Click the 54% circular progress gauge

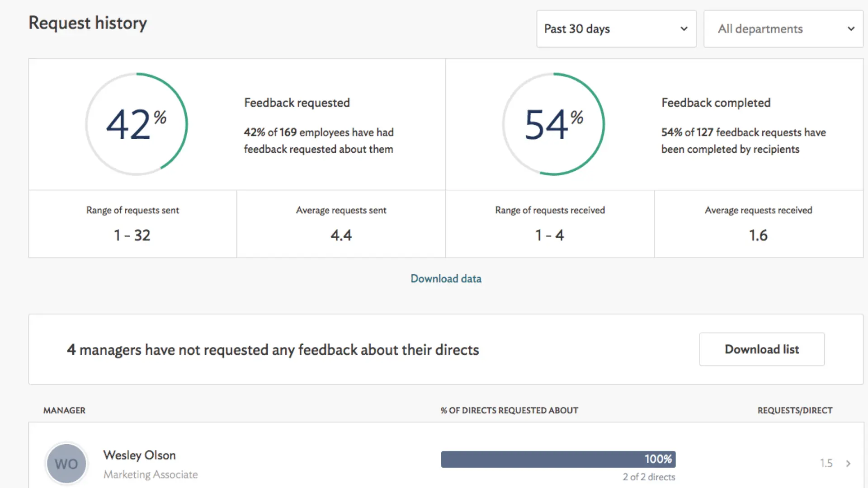pos(553,124)
